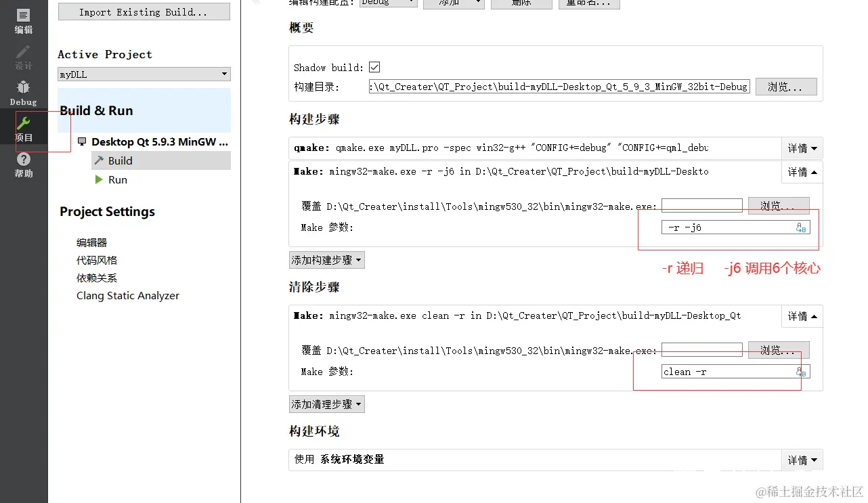Click variable icon in 'clean -r' field

point(801,372)
